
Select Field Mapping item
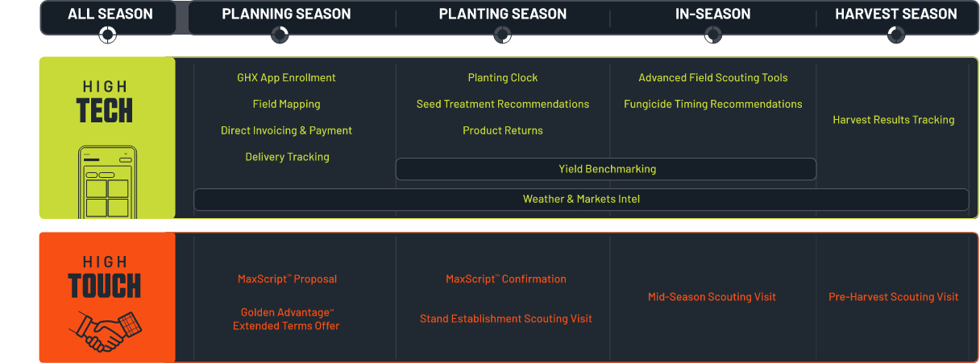286,104
